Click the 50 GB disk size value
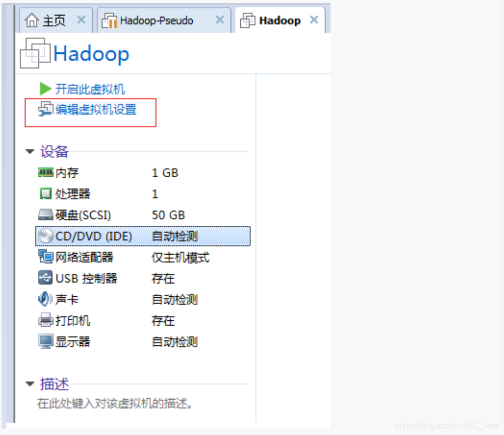The width and height of the screenshot is (504, 435). [x=168, y=215]
